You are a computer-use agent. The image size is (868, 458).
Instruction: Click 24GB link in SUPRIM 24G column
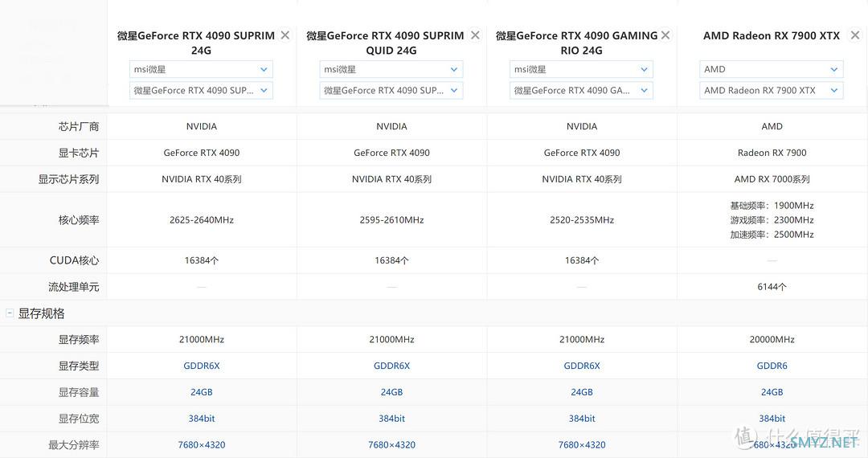pos(202,392)
